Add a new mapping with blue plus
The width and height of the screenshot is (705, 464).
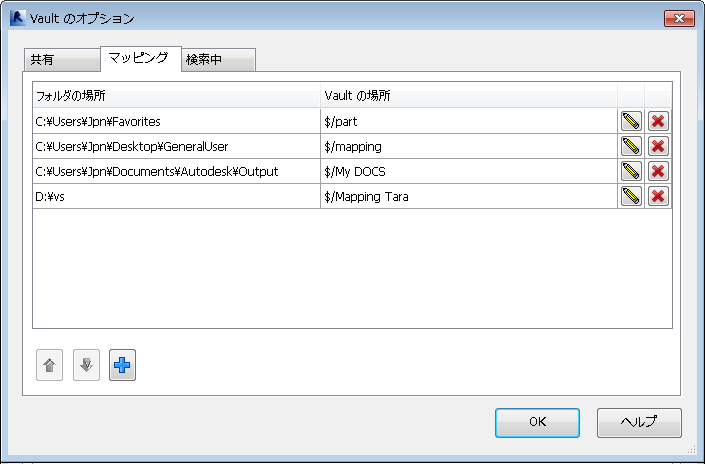[x=122, y=365]
